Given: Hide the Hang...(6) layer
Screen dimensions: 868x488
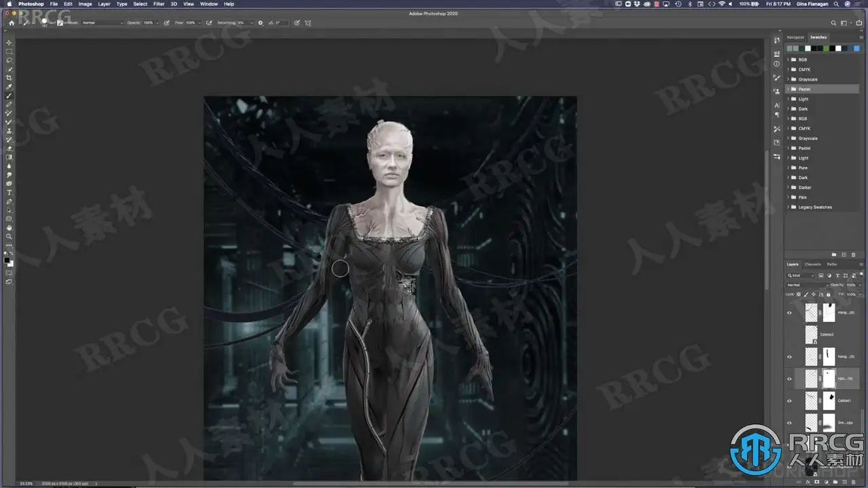Looking at the screenshot, I should [789, 312].
